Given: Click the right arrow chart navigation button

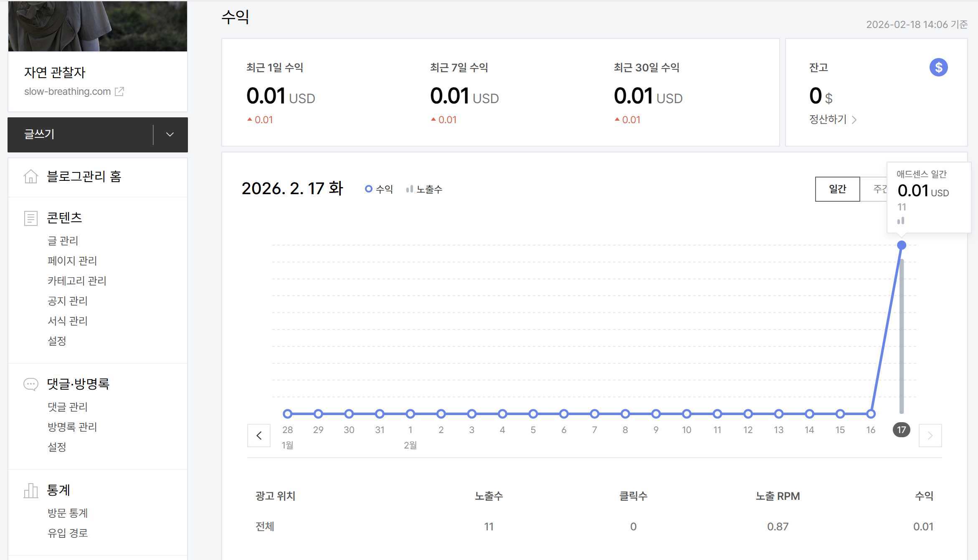Looking at the screenshot, I should [930, 436].
